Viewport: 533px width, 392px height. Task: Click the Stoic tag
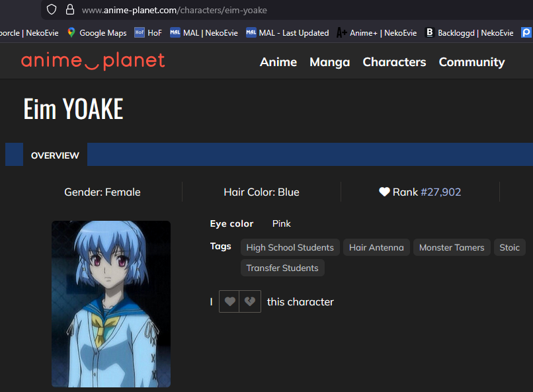(509, 247)
